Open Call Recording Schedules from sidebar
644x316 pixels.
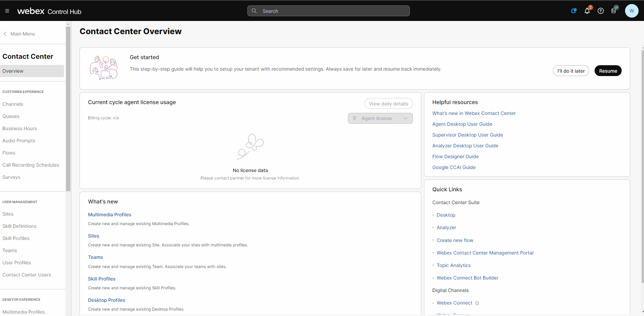pyautogui.click(x=31, y=165)
